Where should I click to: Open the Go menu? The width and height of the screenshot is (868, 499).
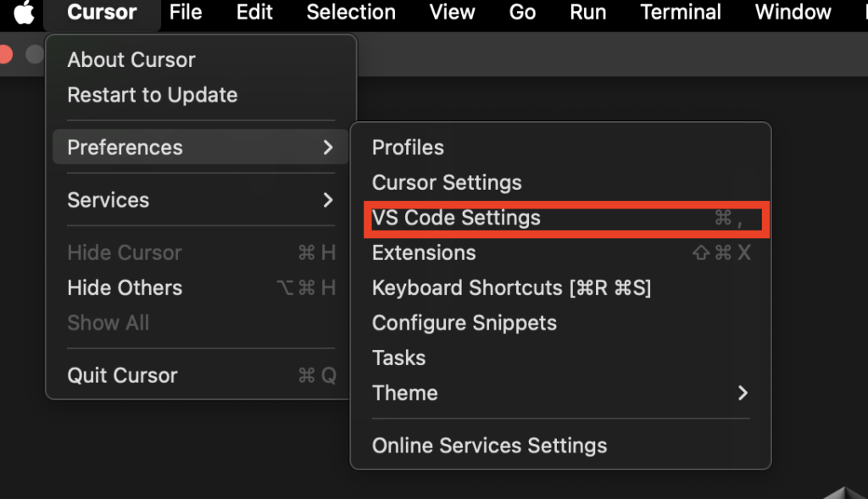[522, 13]
